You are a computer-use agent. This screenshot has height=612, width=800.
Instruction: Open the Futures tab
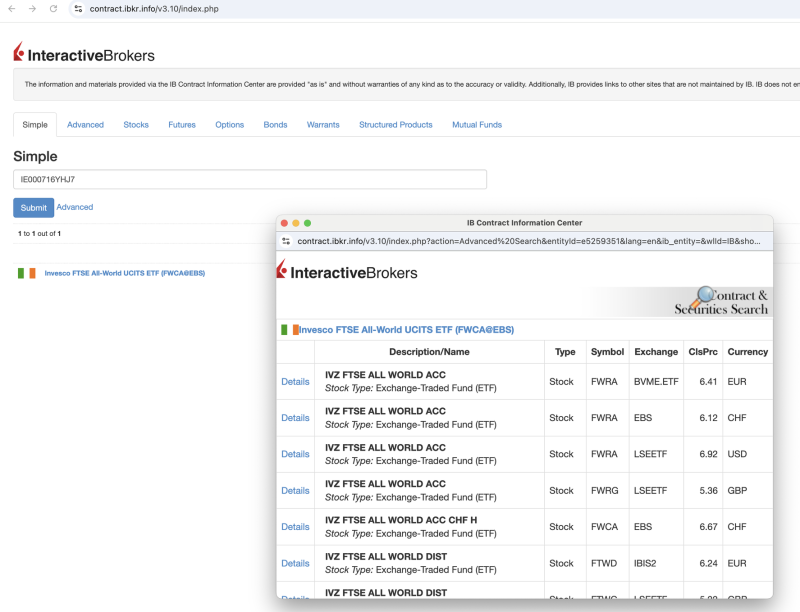182,125
